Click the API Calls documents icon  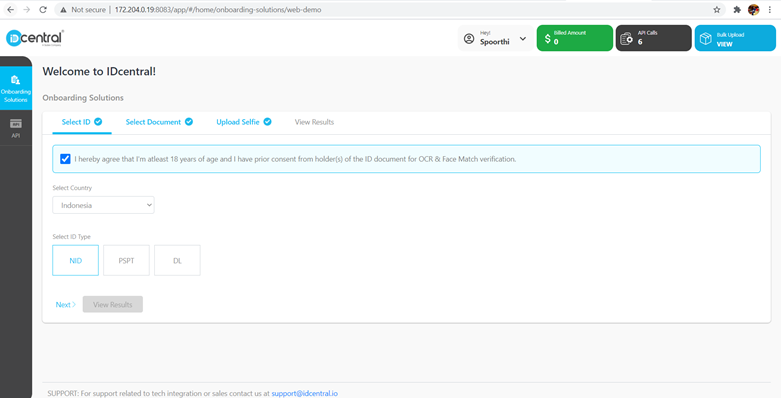(x=627, y=38)
